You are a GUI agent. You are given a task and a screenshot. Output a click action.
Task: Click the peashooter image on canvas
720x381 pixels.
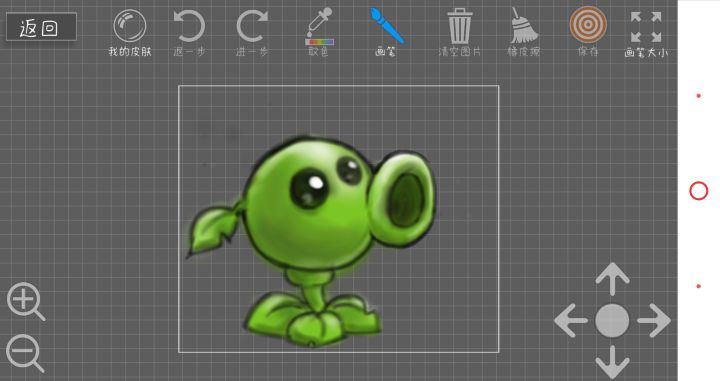(311, 241)
